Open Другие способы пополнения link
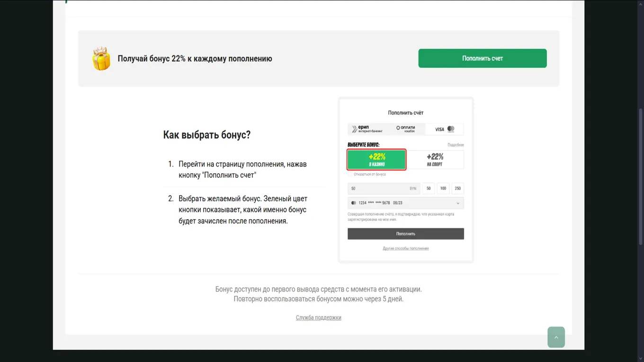 [x=406, y=248]
